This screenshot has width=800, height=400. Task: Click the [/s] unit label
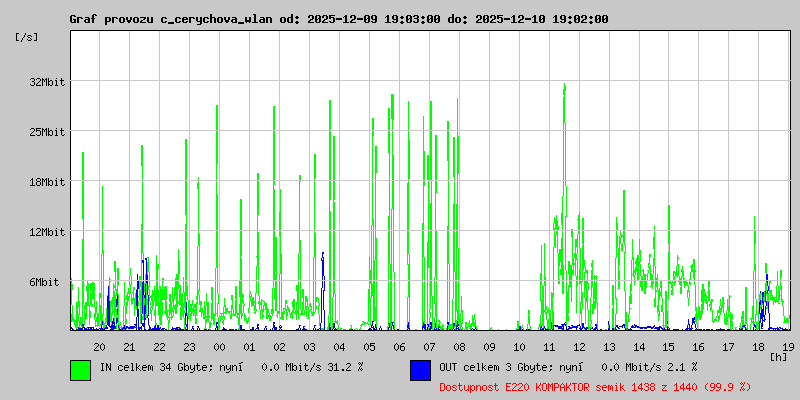click(x=27, y=37)
